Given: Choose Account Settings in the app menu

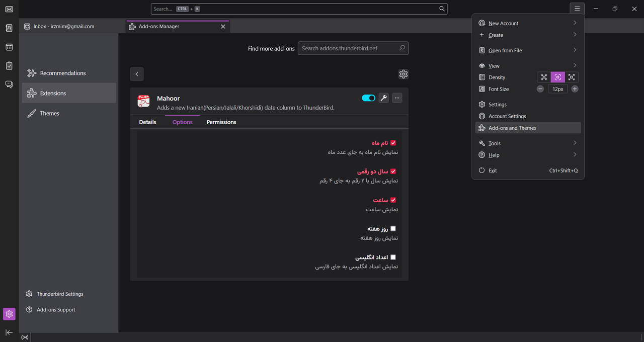Looking at the screenshot, I should pyautogui.click(x=528, y=116).
